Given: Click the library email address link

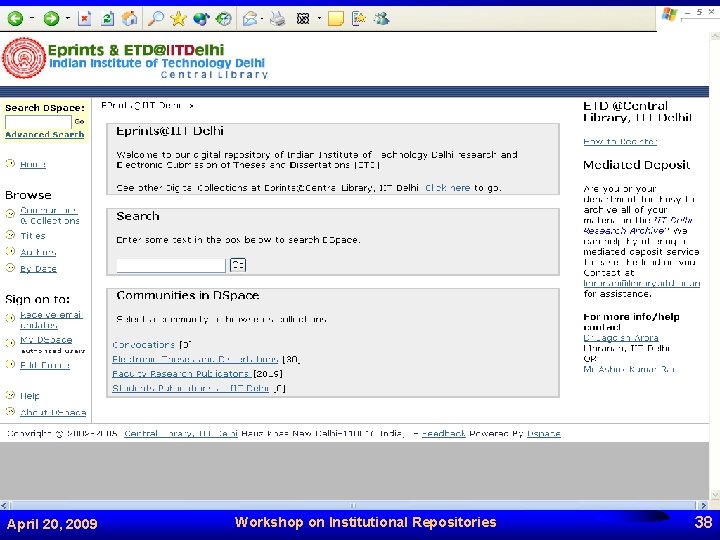Looking at the screenshot, I should pos(641,283).
